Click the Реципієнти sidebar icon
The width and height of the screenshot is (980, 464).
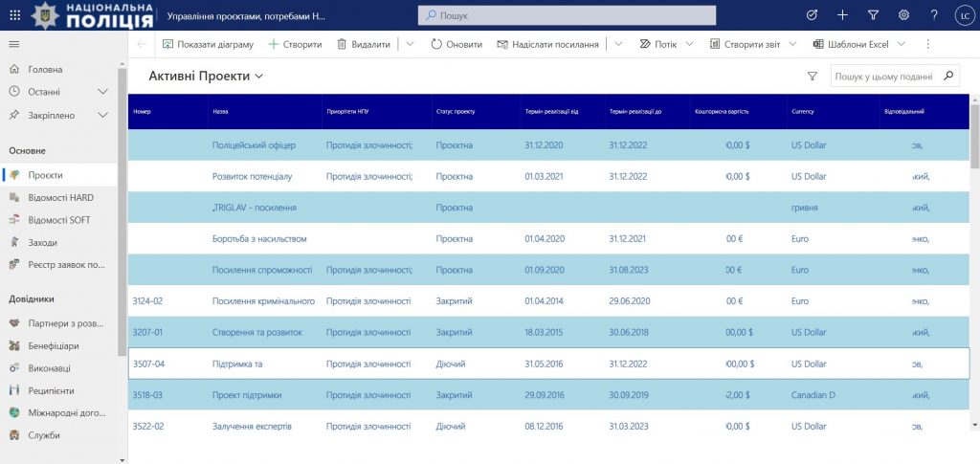pyautogui.click(x=14, y=391)
